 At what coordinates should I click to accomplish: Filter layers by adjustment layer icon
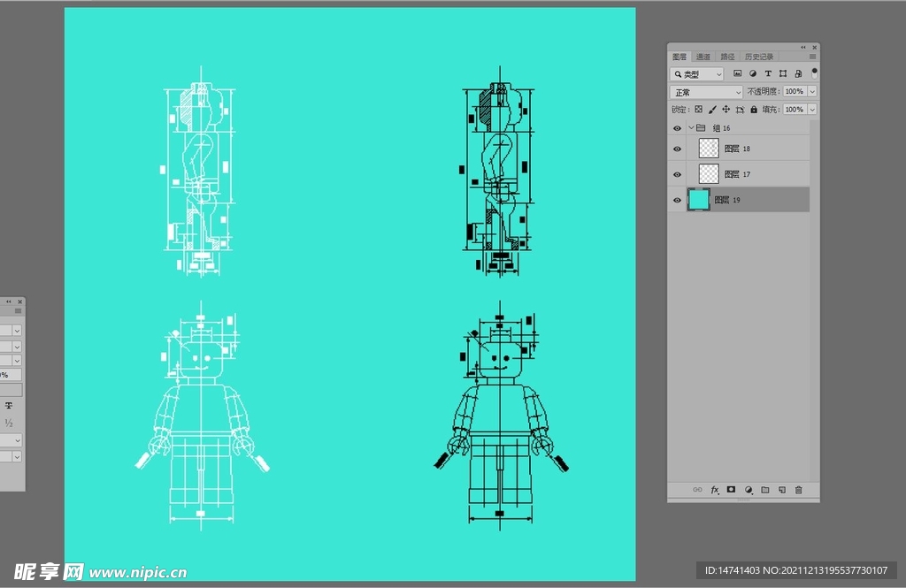(x=753, y=73)
